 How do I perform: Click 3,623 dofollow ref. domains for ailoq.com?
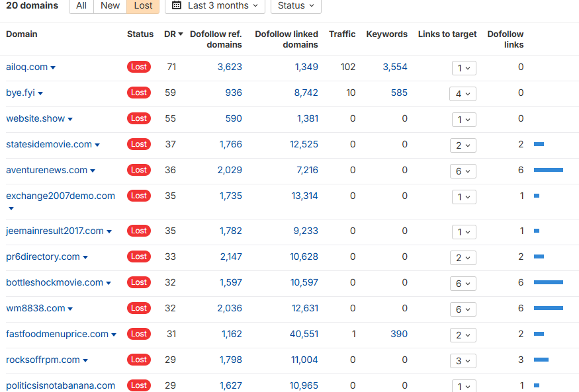pos(230,67)
